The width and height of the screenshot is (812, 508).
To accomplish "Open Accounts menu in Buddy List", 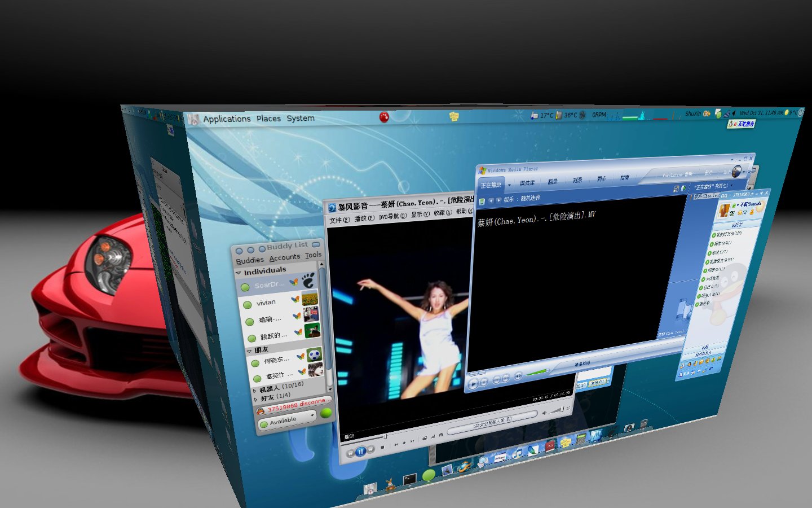I will point(285,257).
